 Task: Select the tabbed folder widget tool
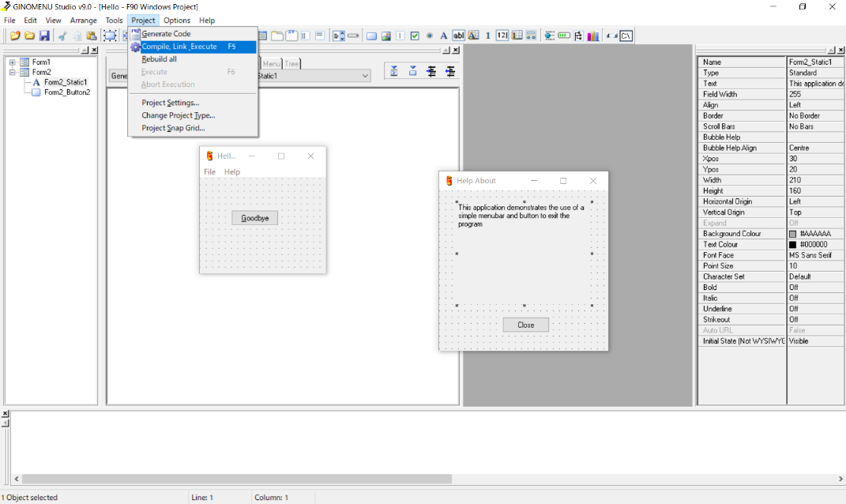tap(277, 36)
